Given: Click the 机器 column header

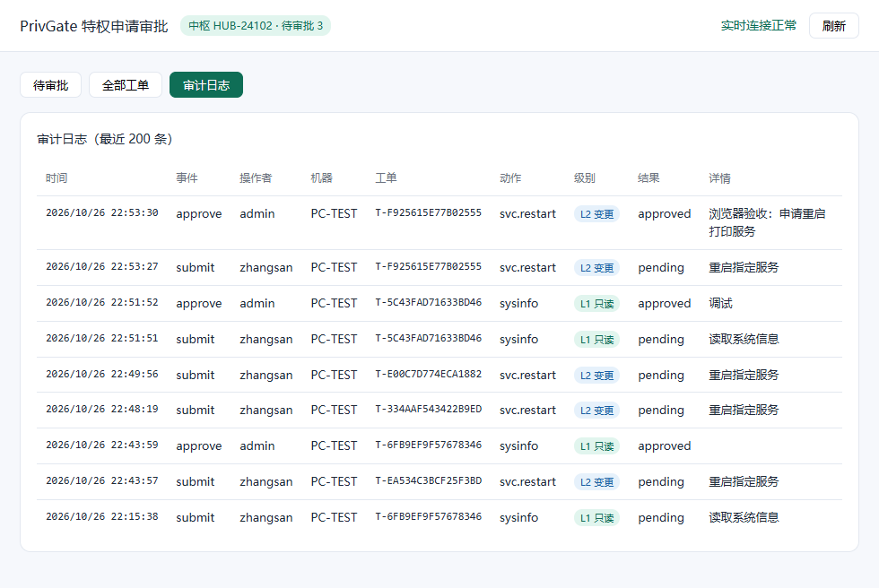Looking at the screenshot, I should [x=322, y=178].
